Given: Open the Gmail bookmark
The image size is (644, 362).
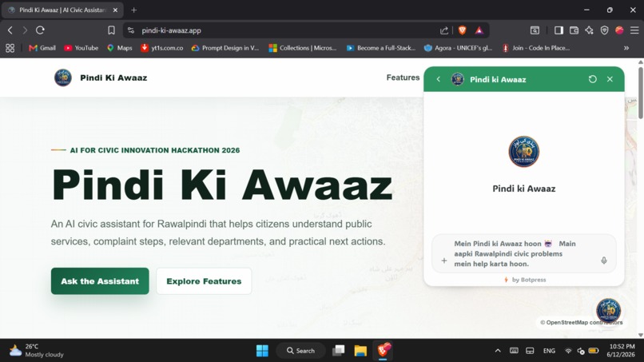Looking at the screenshot, I should click(x=42, y=48).
